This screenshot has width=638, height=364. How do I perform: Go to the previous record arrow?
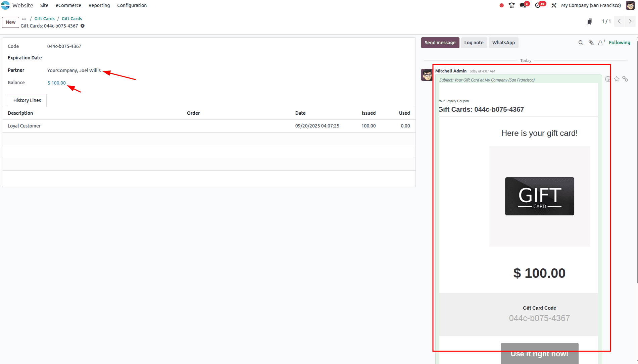(x=620, y=21)
